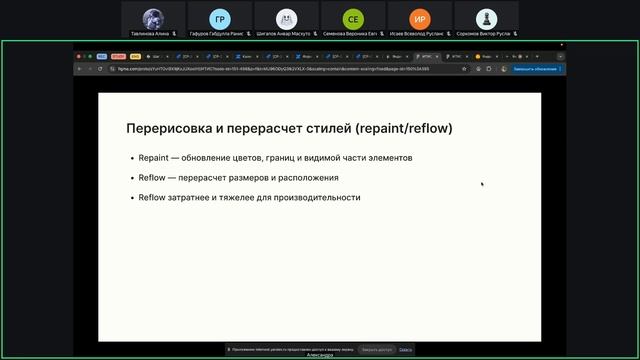
Task: Click Тавлинова Алина's participant avatar
Action: 153,19
